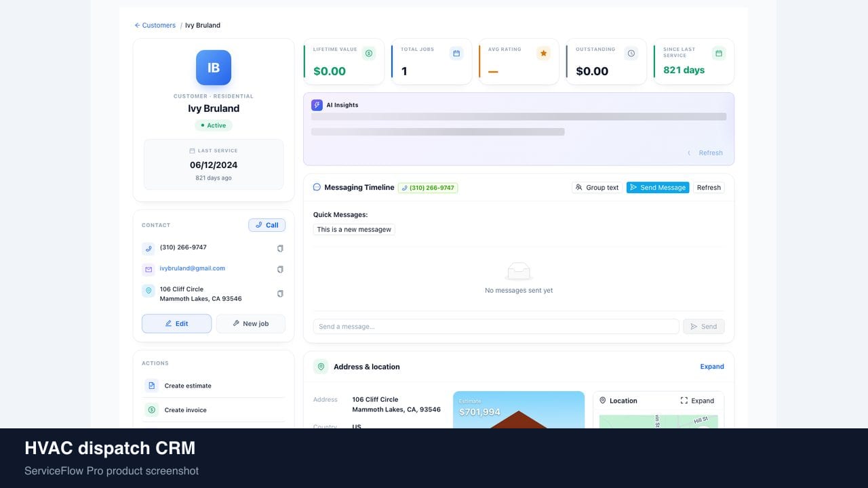This screenshot has width=868, height=488.
Task: Click the green phone number badge in Messaging Timeline
Action: pos(428,188)
